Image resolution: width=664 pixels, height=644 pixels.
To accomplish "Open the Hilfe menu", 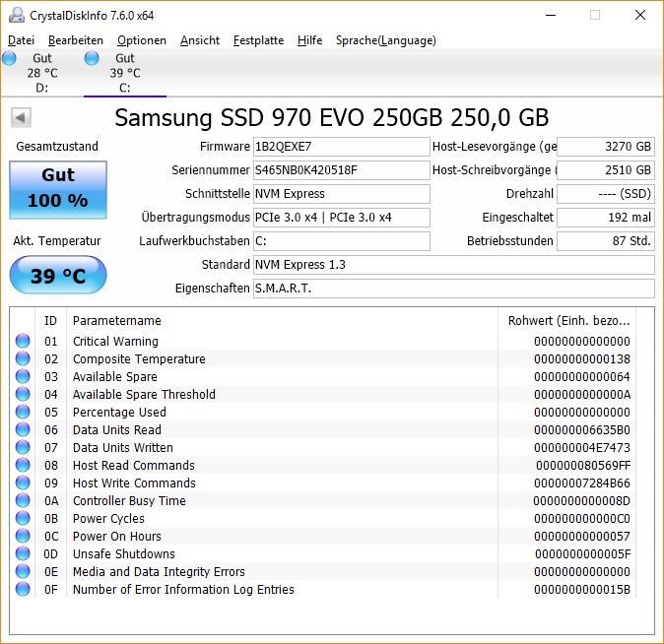I will (309, 40).
